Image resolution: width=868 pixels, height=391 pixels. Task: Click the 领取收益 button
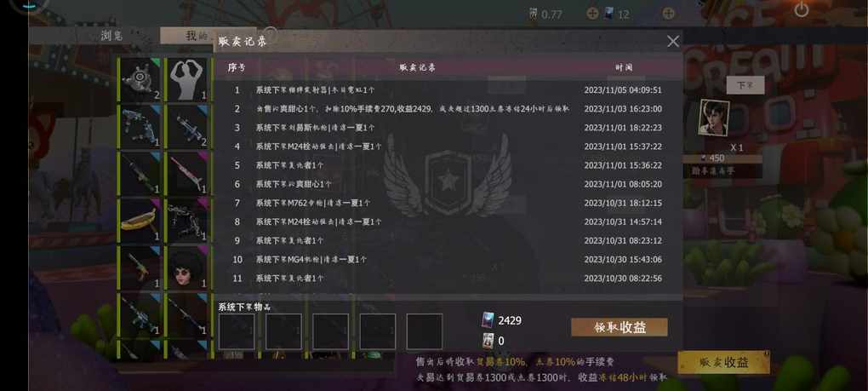tap(620, 327)
